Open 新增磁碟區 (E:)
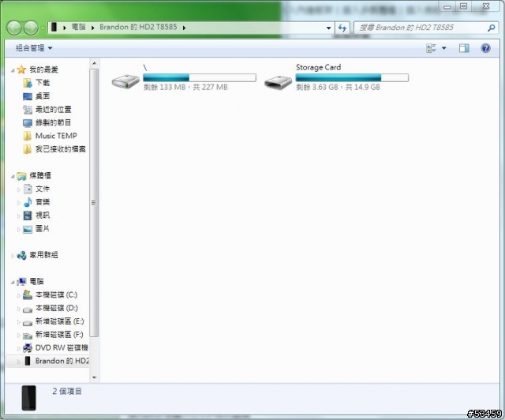Viewport: 505px width, 420px height. [x=59, y=321]
